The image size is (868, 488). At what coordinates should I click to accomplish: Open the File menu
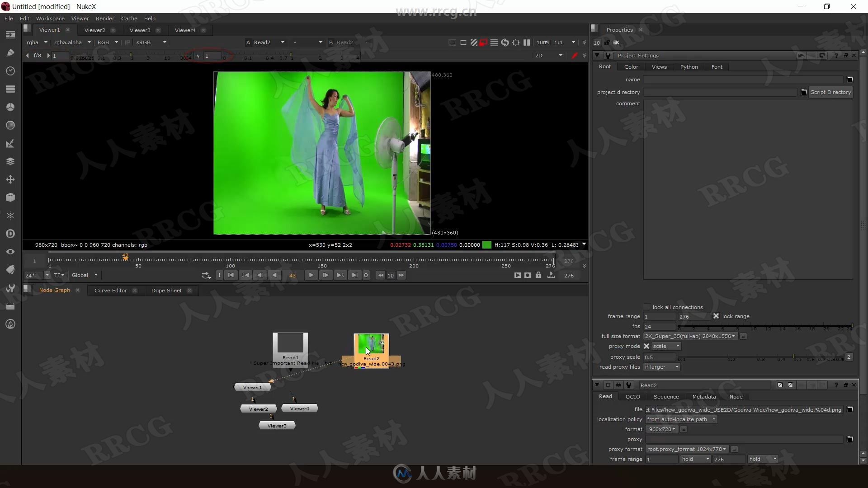(x=9, y=19)
